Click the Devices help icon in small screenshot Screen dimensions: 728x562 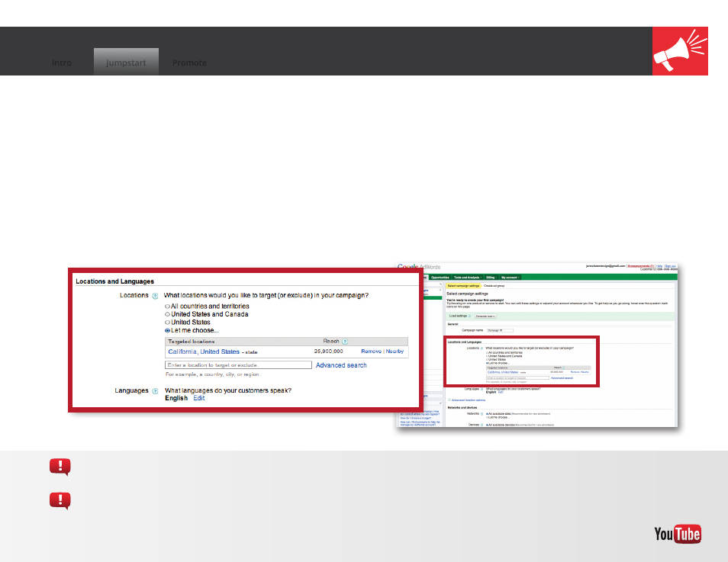(x=482, y=425)
